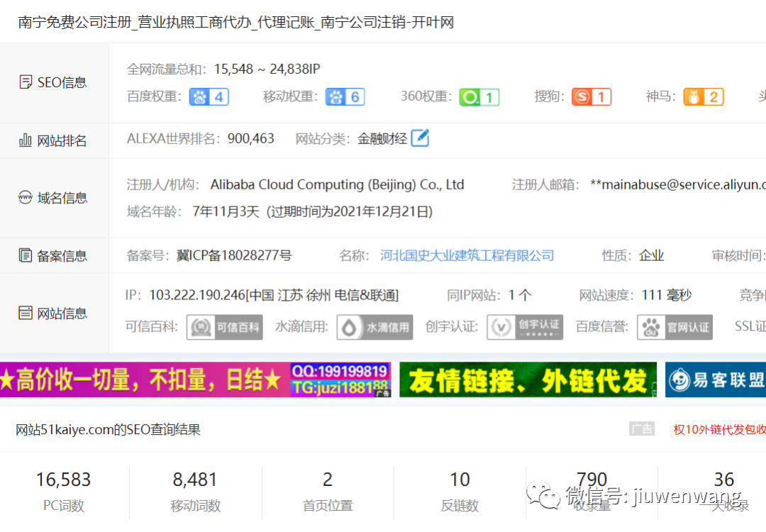
Task: Open the 权10外链代发 red ad link
Action: pos(719,429)
